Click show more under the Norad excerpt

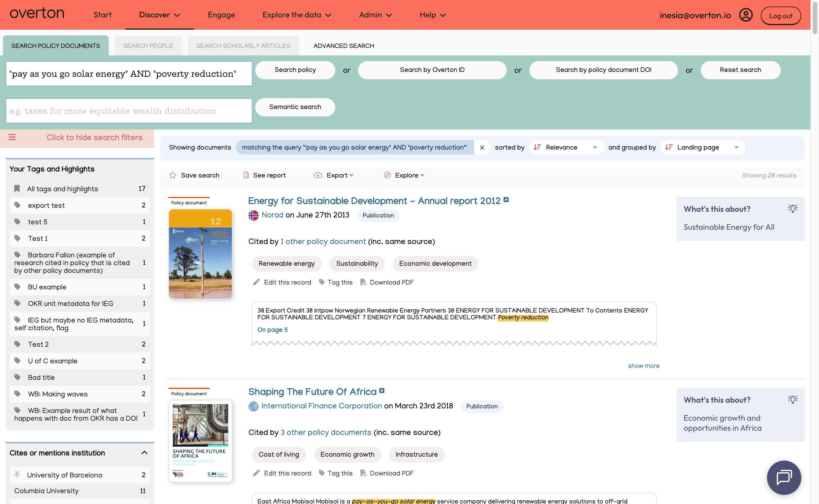643,366
